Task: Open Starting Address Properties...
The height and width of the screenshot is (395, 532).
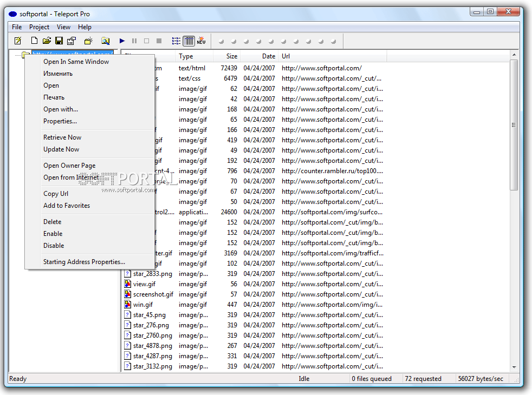Action: tap(90, 261)
